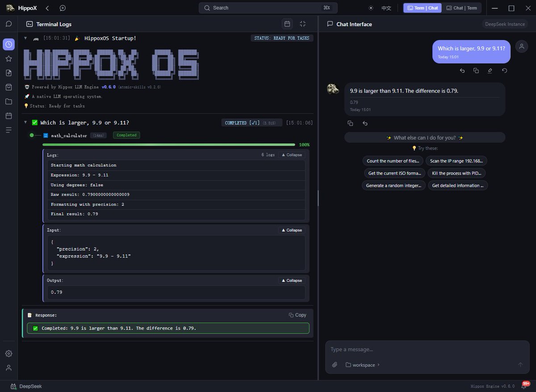
Task: Click the HippoX logo icon
Action: tap(10, 8)
